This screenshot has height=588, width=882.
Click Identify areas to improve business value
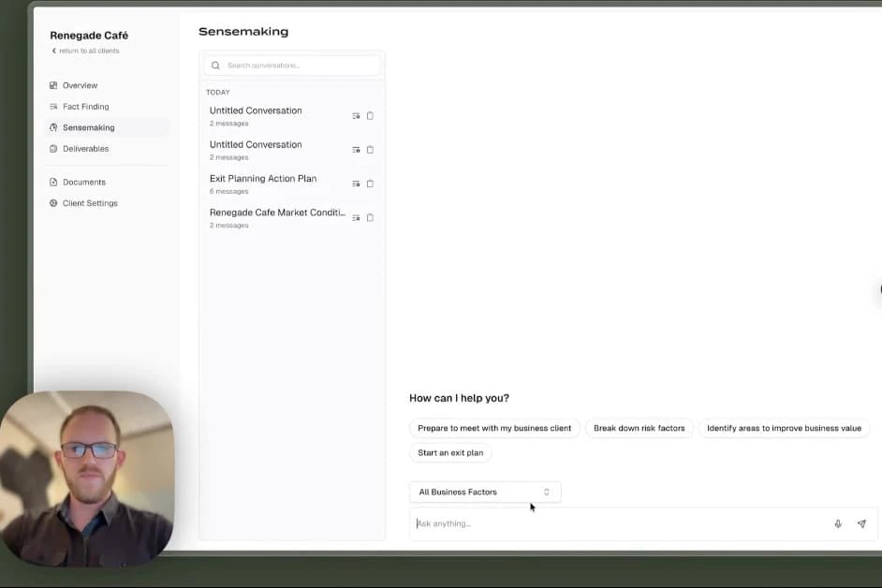tap(785, 428)
